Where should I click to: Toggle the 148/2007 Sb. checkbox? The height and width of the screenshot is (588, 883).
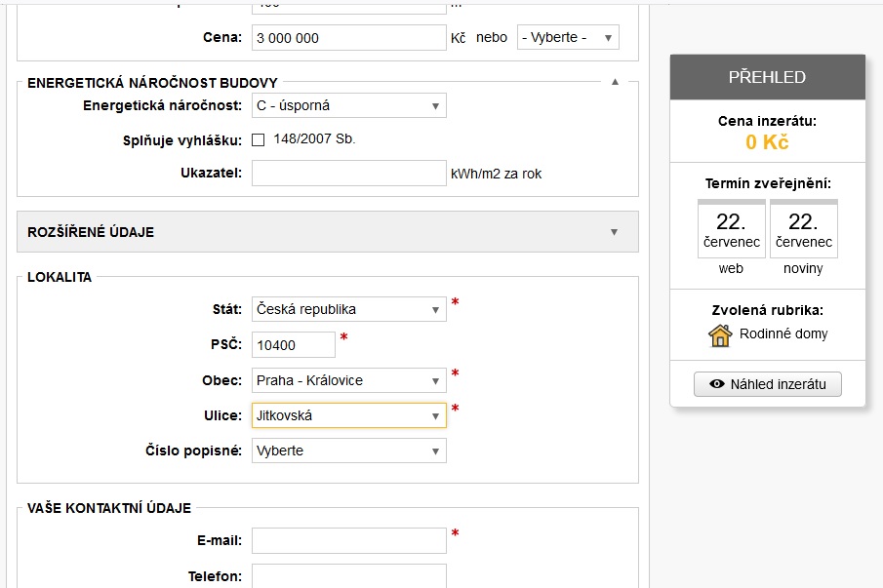pos(258,139)
